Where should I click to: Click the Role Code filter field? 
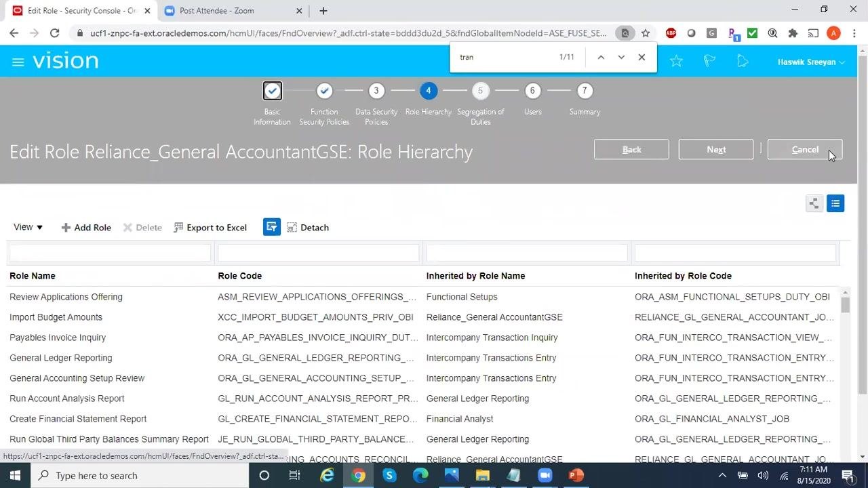(x=318, y=253)
